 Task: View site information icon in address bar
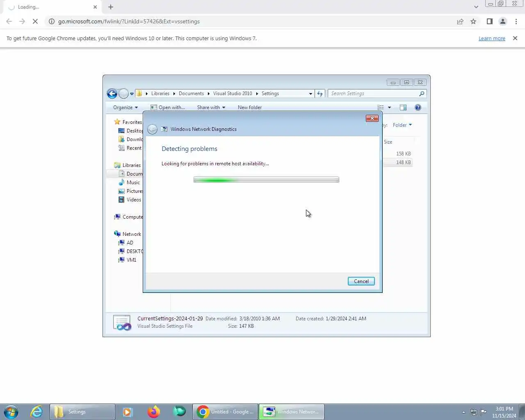click(52, 21)
